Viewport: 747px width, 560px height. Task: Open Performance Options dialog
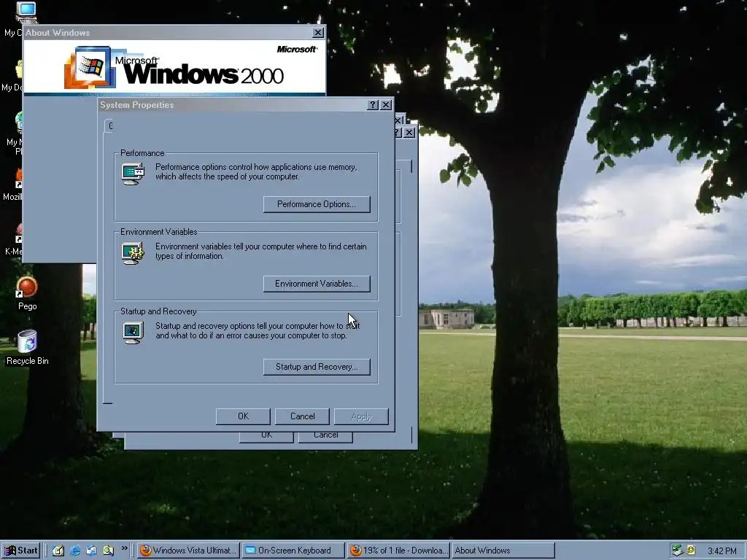317,204
